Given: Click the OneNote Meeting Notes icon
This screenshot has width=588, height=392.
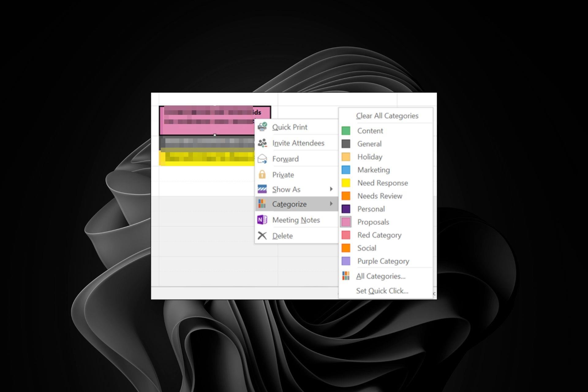Looking at the screenshot, I should 262,220.
